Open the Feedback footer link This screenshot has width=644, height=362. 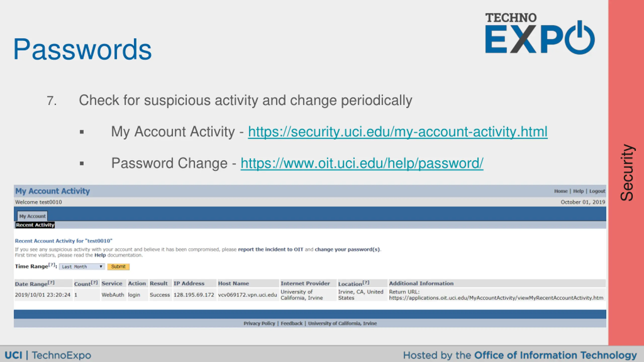(292, 324)
